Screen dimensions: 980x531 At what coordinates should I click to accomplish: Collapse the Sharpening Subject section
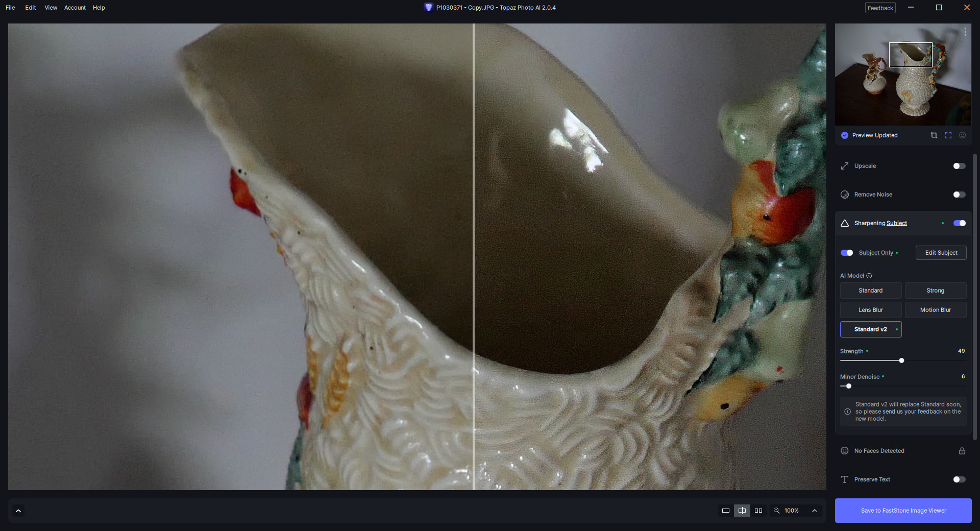pos(880,223)
